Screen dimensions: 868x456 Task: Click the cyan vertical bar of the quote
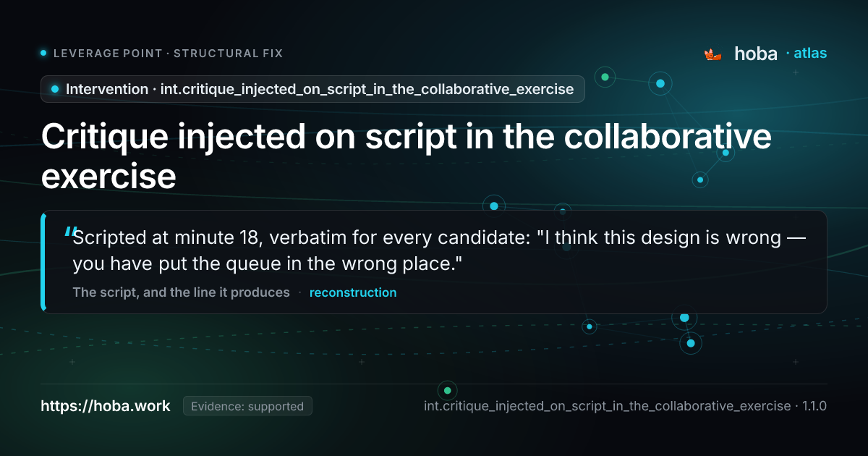coord(43,262)
